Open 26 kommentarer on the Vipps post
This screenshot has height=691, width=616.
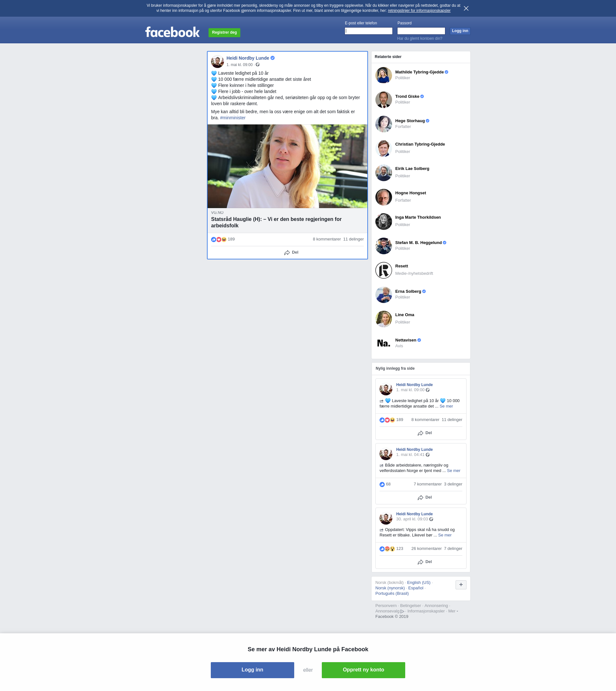(x=426, y=549)
